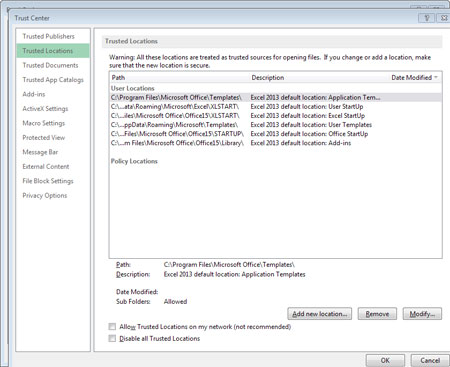Click the Modify button

coord(422,314)
